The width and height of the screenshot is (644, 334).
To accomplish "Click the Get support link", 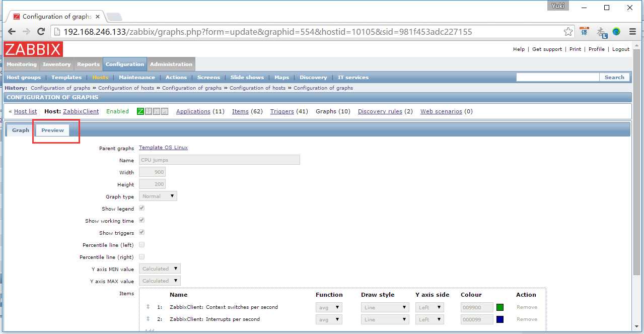I will 547,49.
